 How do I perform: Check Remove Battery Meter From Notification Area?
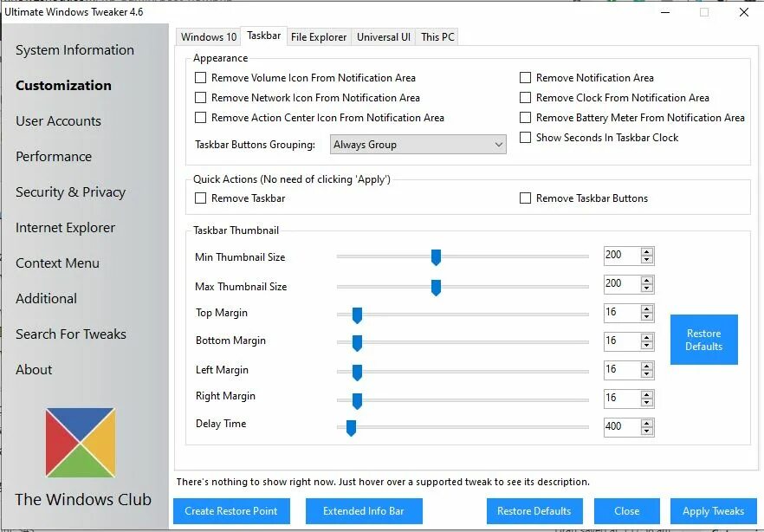click(525, 118)
